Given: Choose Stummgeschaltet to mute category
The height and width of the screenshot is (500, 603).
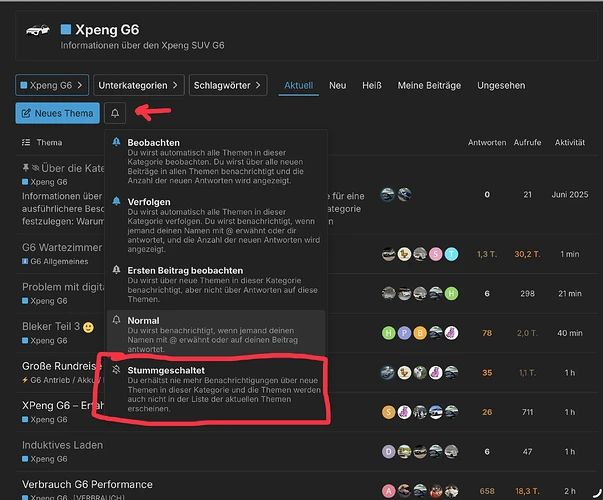Looking at the screenshot, I should pyautogui.click(x=216, y=389).
